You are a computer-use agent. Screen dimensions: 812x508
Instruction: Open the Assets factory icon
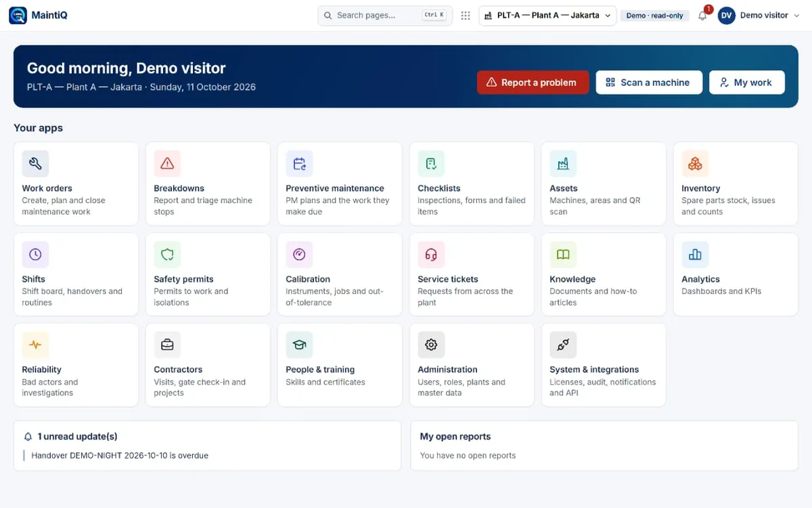click(x=563, y=164)
